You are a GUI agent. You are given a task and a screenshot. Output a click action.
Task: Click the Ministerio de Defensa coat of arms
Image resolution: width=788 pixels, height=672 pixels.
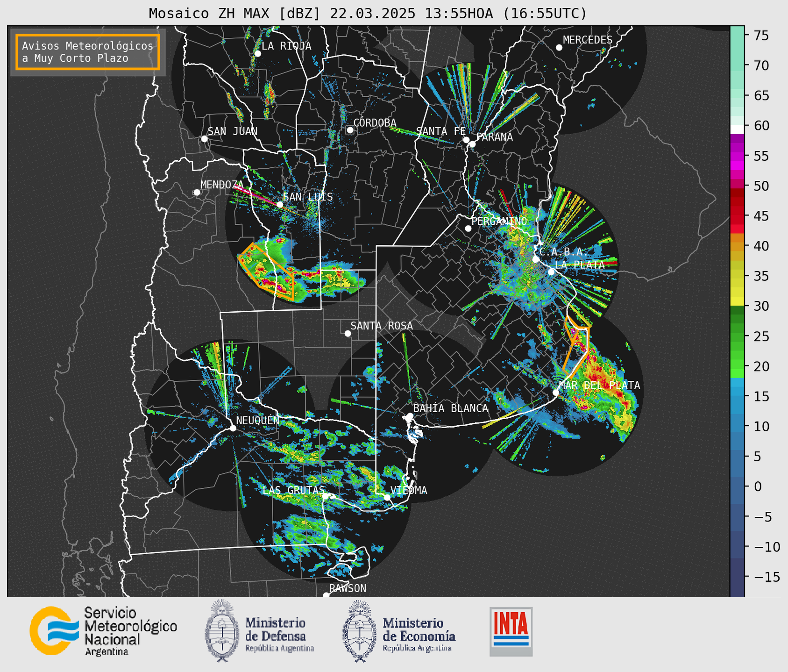221,630
